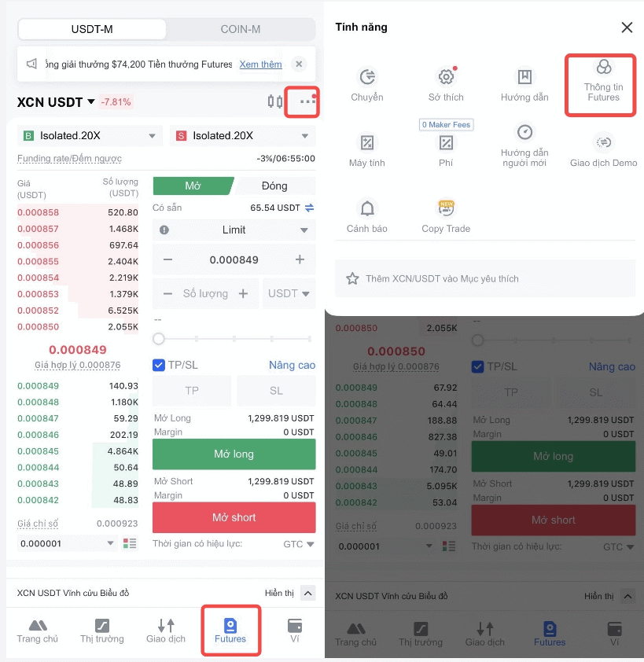
Task: Open the Chuyển transfer icon
Action: (367, 77)
